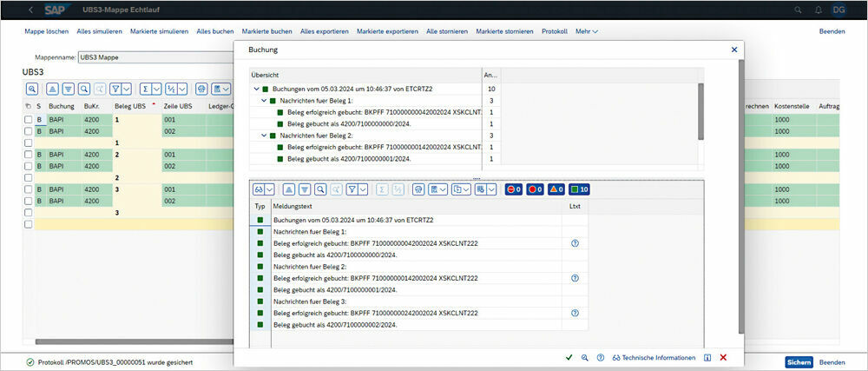Click the print icon in the message log toolbar
868x371 pixels.
tap(419, 189)
